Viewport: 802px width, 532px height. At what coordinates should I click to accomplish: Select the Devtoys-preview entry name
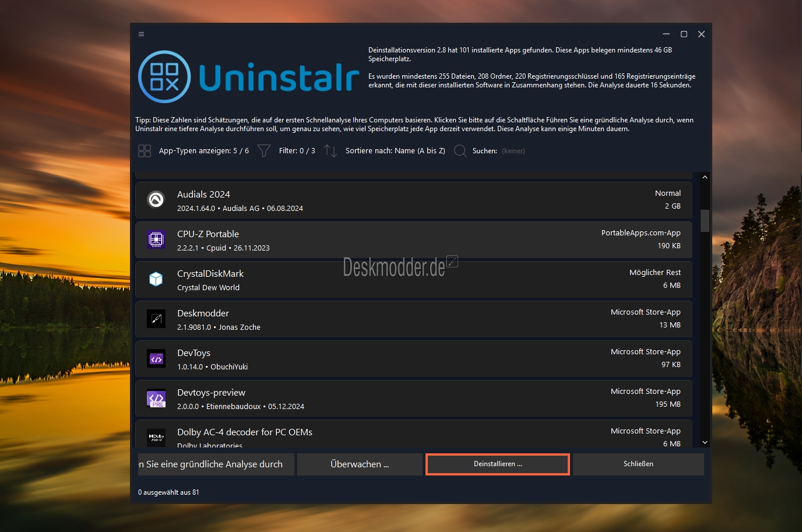pyautogui.click(x=211, y=392)
